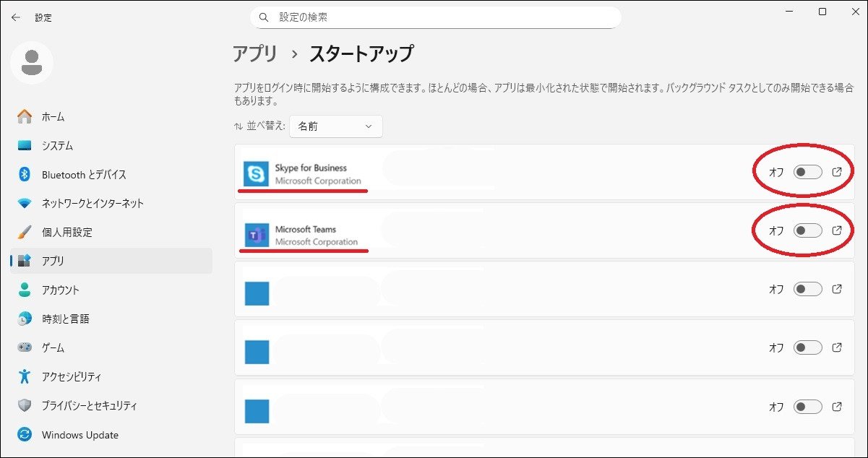868x458 pixels.
Task: Go to Bluetooth とデバイス settings
Action: (x=84, y=175)
